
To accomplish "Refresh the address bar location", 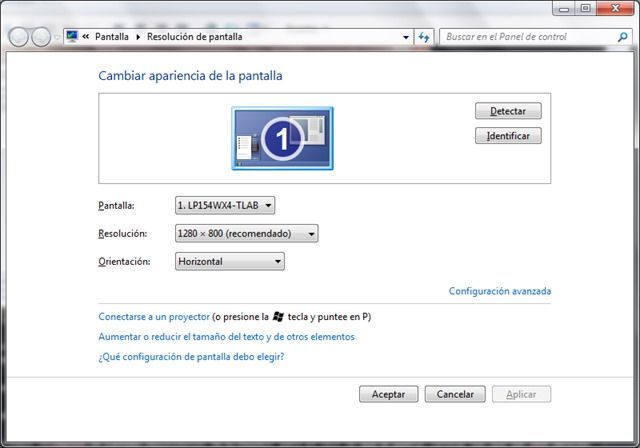I will pos(423,37).
